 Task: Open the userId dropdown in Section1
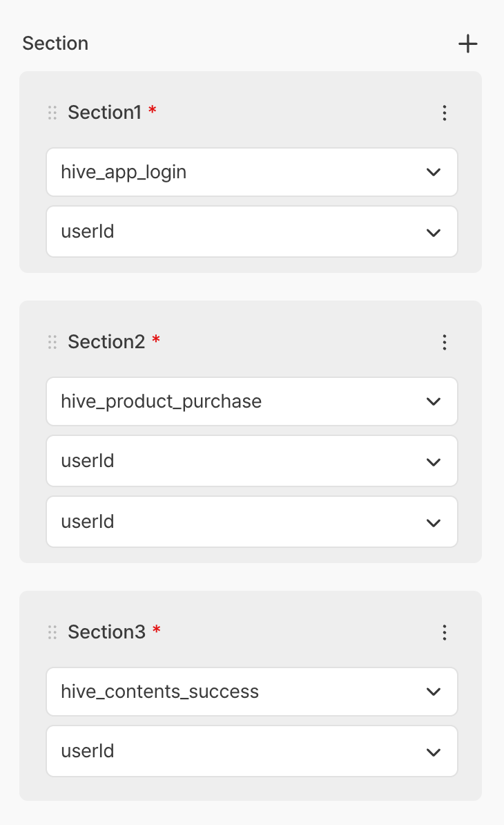point(251,232)
